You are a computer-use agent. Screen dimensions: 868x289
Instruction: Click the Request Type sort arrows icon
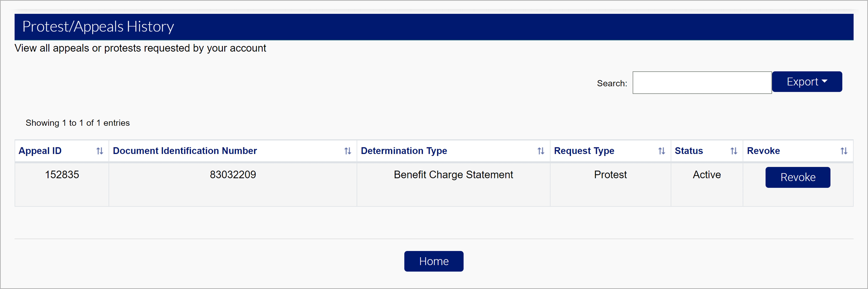661,151
